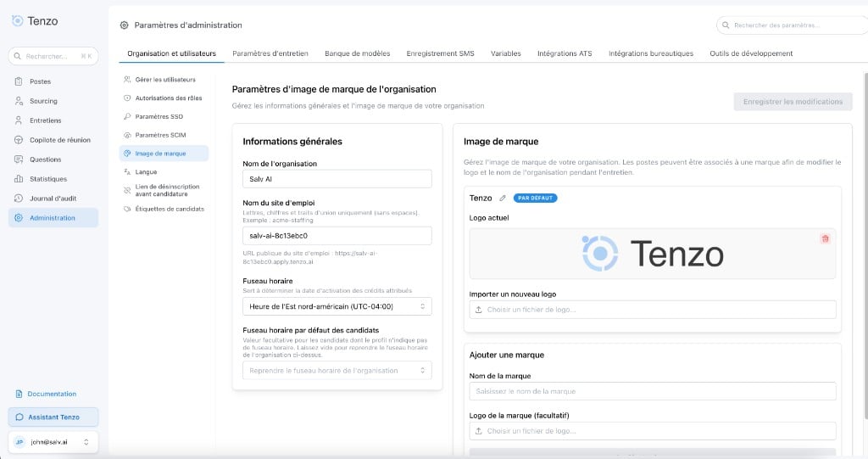Open the Variables tab
Image resolution: width=868 pixels, height=459 pixels.
click(505, 53)
